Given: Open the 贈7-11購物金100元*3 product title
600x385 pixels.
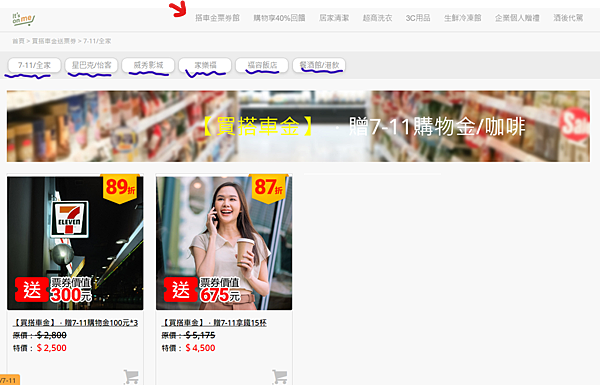Looking at the screenshot, I should (x=75, y=323).
